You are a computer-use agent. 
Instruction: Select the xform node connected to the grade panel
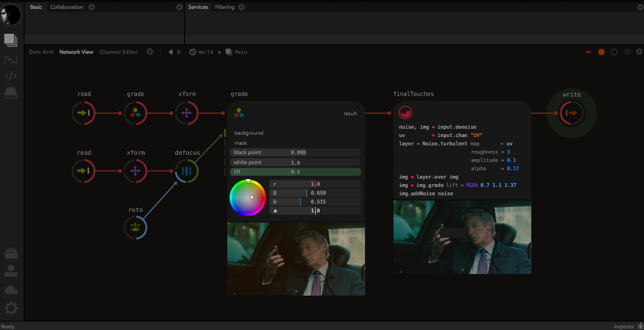click(187, 113)
